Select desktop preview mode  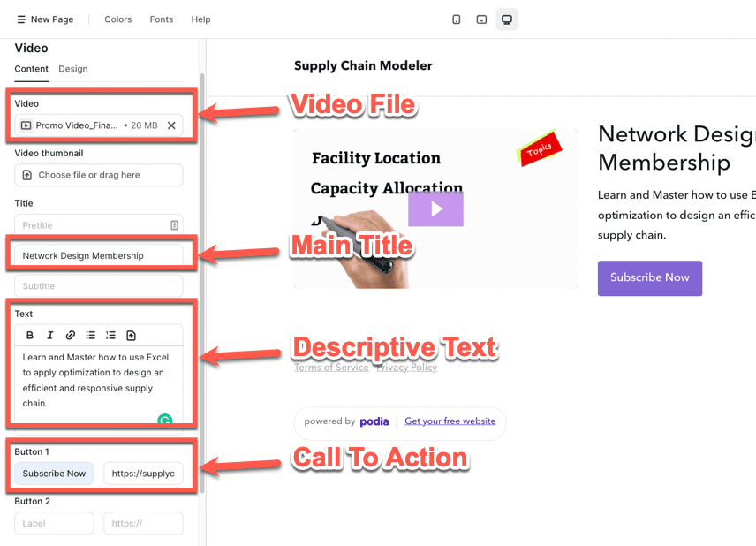click(x=507, y=19)
